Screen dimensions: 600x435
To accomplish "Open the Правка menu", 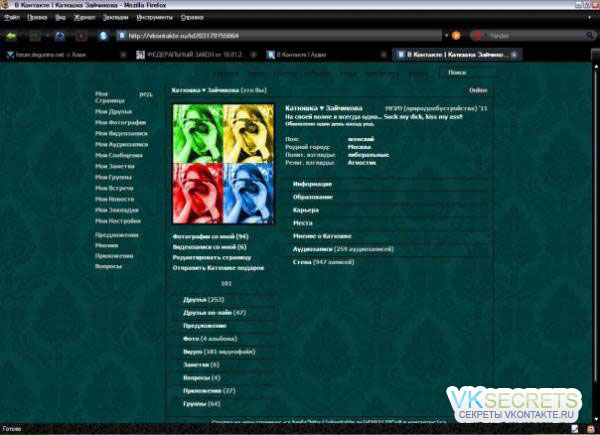I will click(x=37, y=18).
